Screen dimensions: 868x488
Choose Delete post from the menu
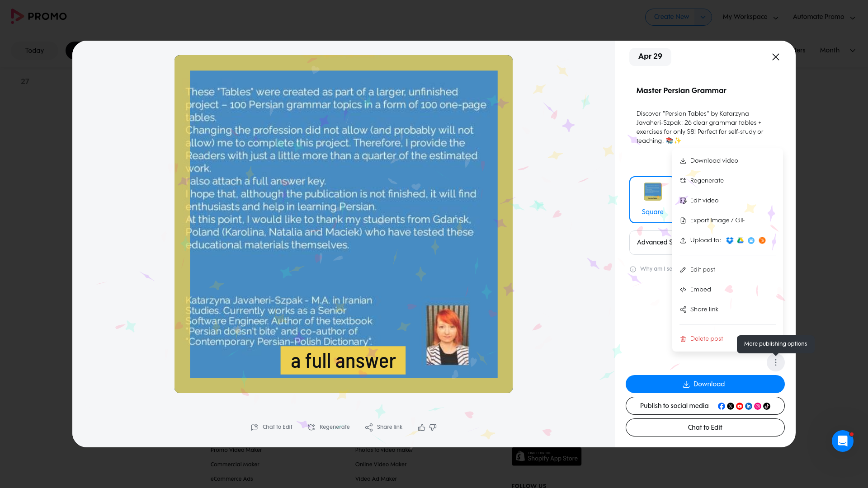pyautogui.click(x=706, y=339)
